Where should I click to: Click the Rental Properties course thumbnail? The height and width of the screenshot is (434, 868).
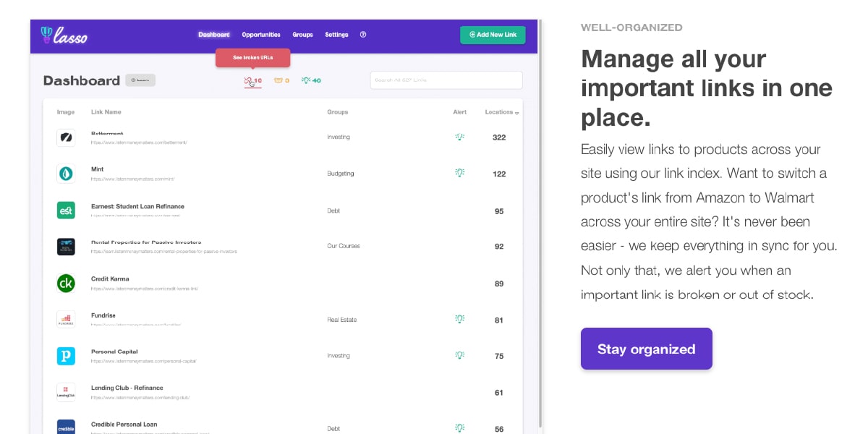[x=66, y=247]
